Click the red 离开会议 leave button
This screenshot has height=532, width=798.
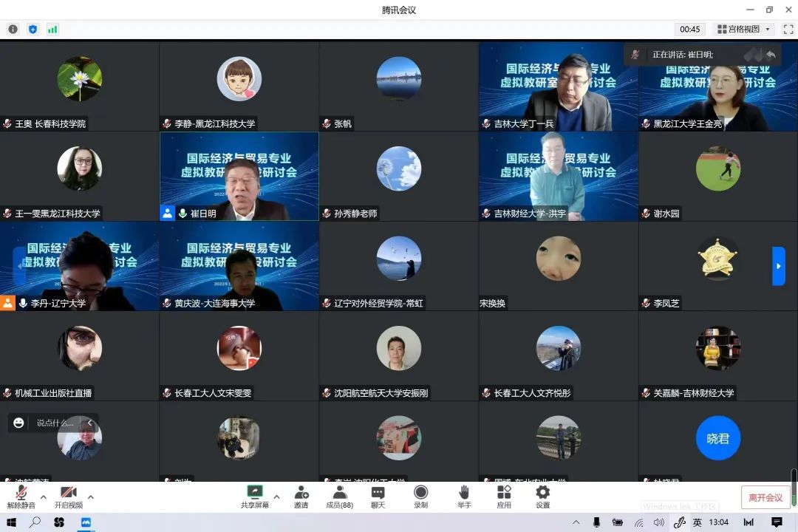tap(765, 497)
